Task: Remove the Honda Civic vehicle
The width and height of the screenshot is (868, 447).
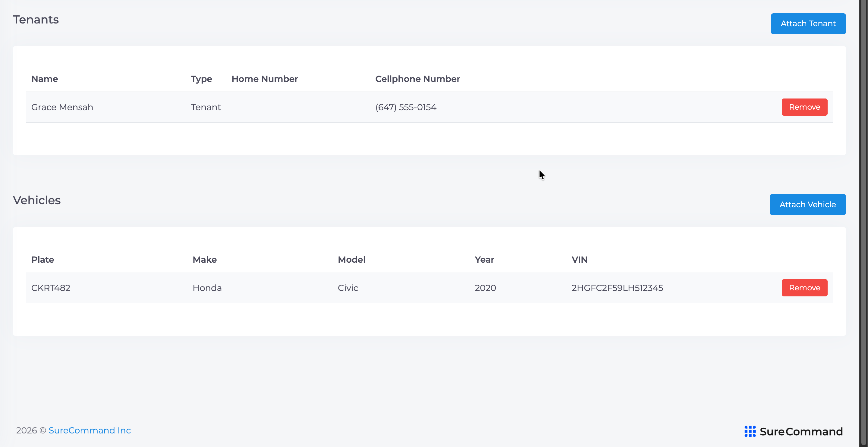Action: [x=804, y=288]
